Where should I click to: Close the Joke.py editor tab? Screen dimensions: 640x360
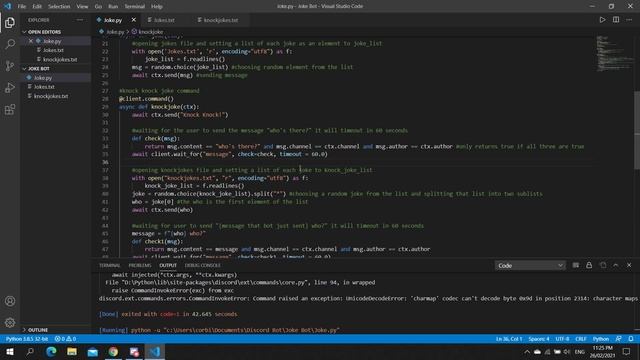[133, 20]
